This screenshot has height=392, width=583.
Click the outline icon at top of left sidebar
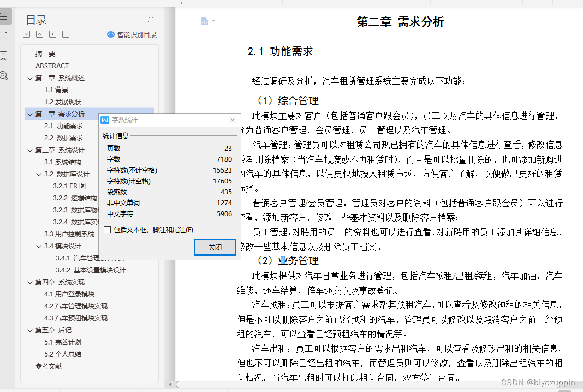(4, 17)
